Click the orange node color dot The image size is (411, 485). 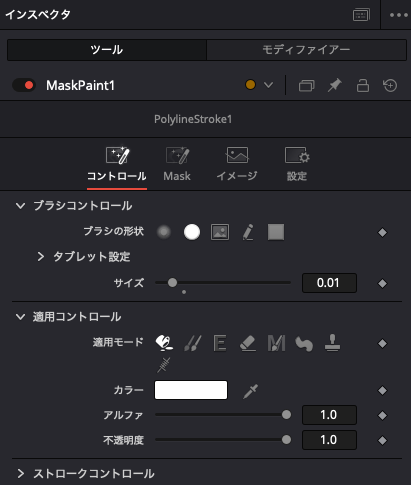pyautogui.click(x=250, y=85)
